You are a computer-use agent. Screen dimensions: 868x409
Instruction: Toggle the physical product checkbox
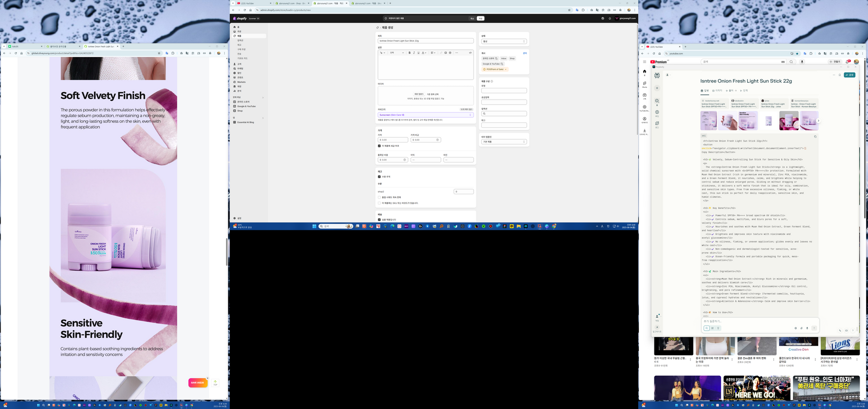click(379, 220)
